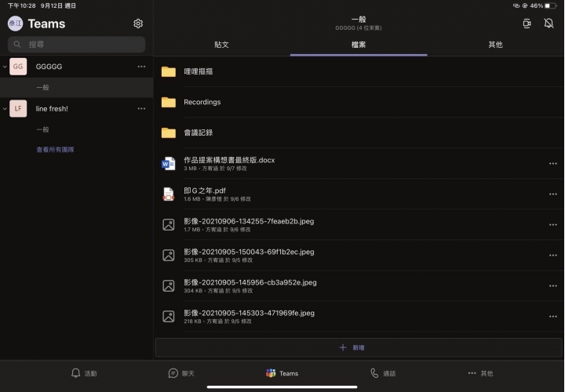Switch to the 其他 tab at top
565x392 pixels.
click(x=495, y=45)
